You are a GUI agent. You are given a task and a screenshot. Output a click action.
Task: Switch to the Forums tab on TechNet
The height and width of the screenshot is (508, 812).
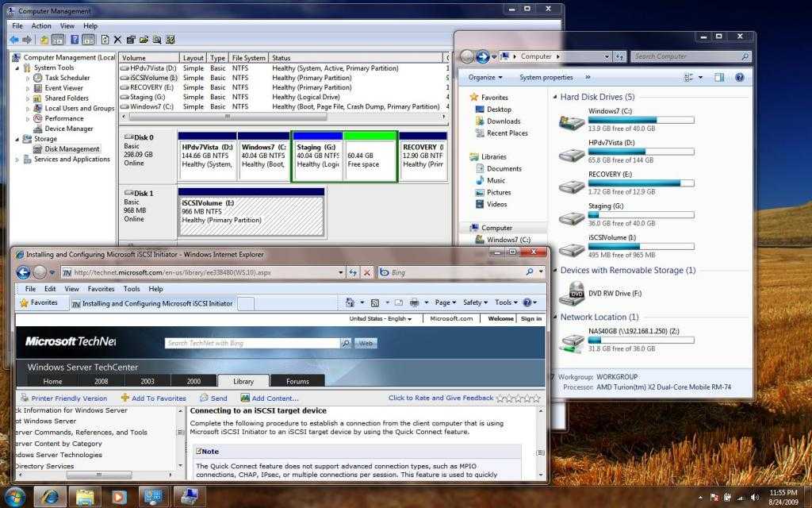point(297,381)
